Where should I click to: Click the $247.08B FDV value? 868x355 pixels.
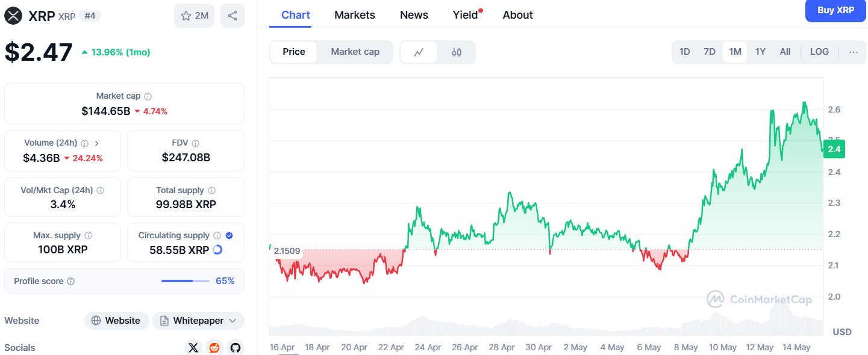coord(186,158)
